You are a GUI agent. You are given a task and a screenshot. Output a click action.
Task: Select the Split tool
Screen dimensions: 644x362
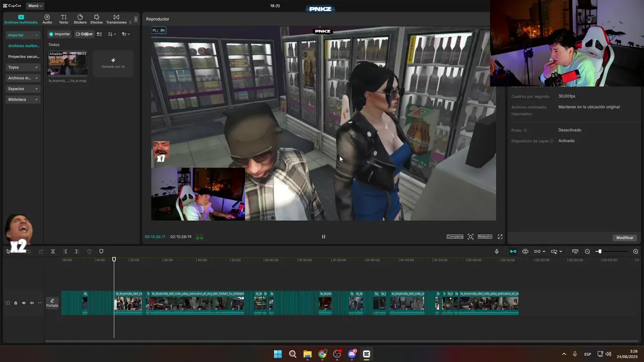[x=53, y=251]
